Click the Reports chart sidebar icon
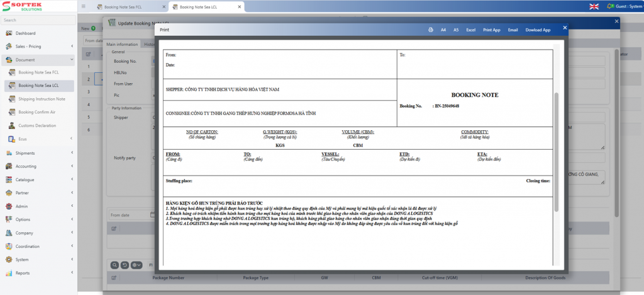Screen dimensions: 644x295 click(9, 273)
